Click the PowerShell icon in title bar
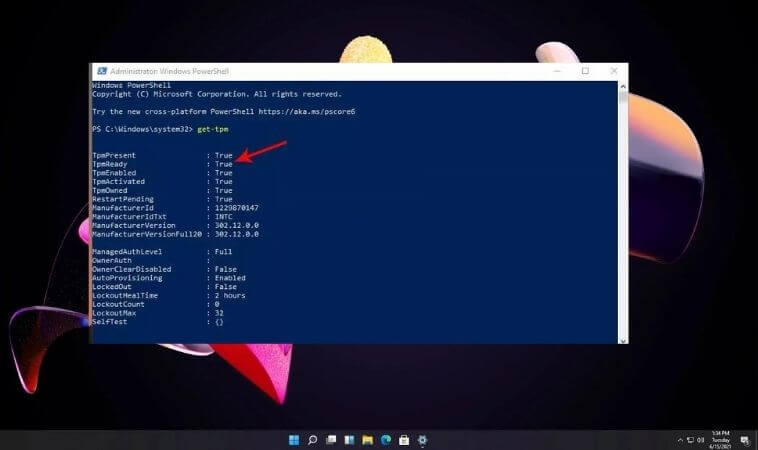The height and width of the screenshot is (450, 758). click(101, 72)
